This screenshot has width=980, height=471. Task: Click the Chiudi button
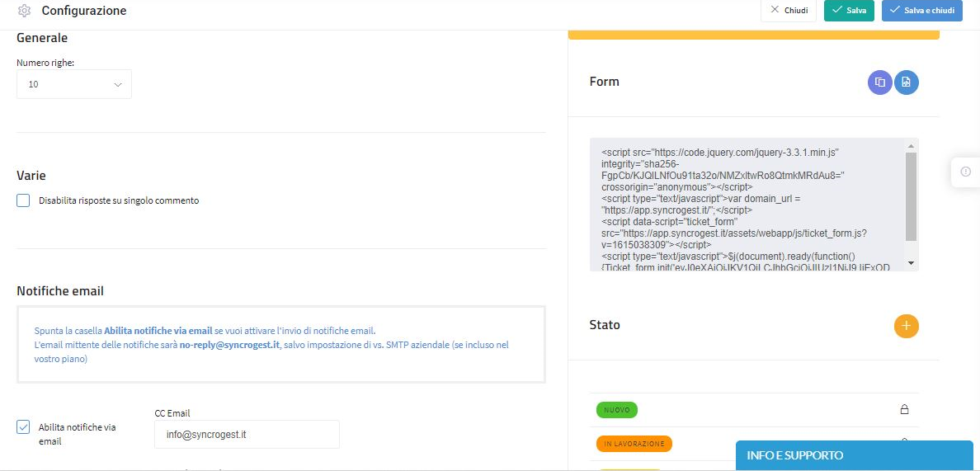788,11
